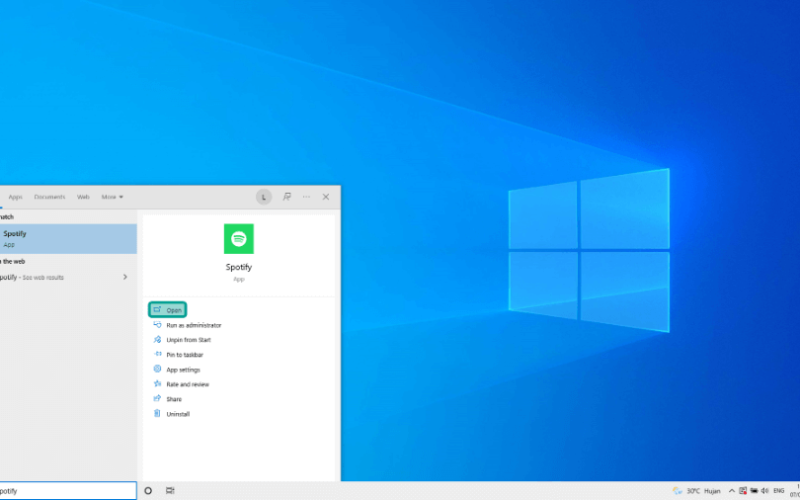Click the large green Spotify logo
800x500 pixels.
(x=239, y=239)
